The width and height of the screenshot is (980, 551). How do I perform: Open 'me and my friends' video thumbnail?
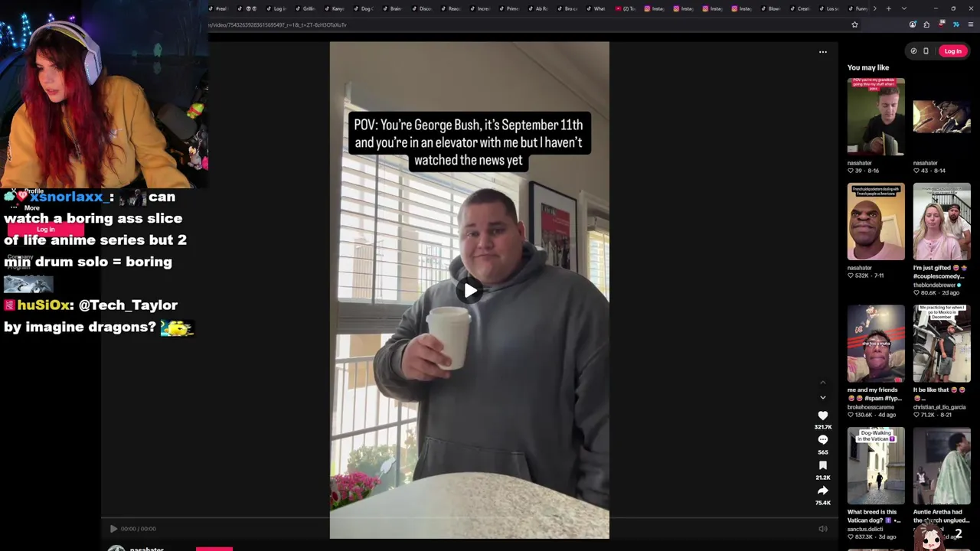pos(876,344)
